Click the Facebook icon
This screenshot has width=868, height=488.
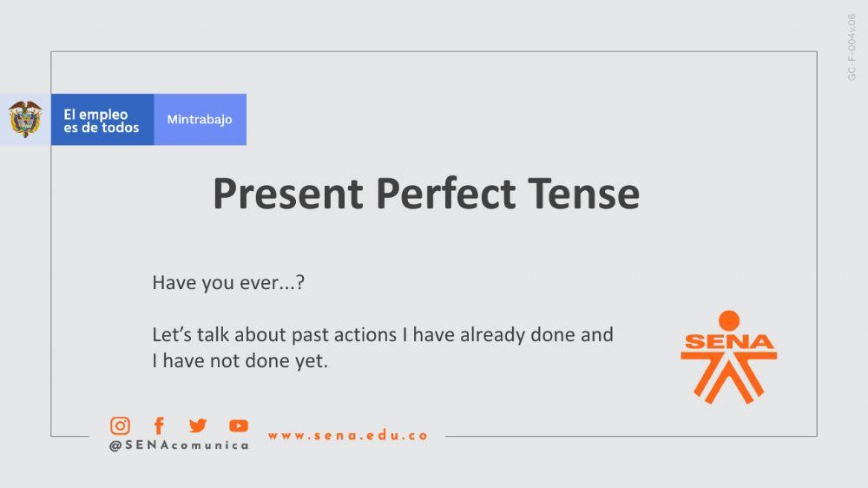tap(159, 425)
